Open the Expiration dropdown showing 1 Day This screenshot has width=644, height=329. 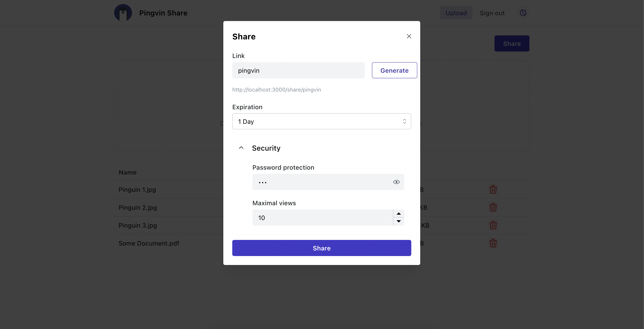(322, 122)
